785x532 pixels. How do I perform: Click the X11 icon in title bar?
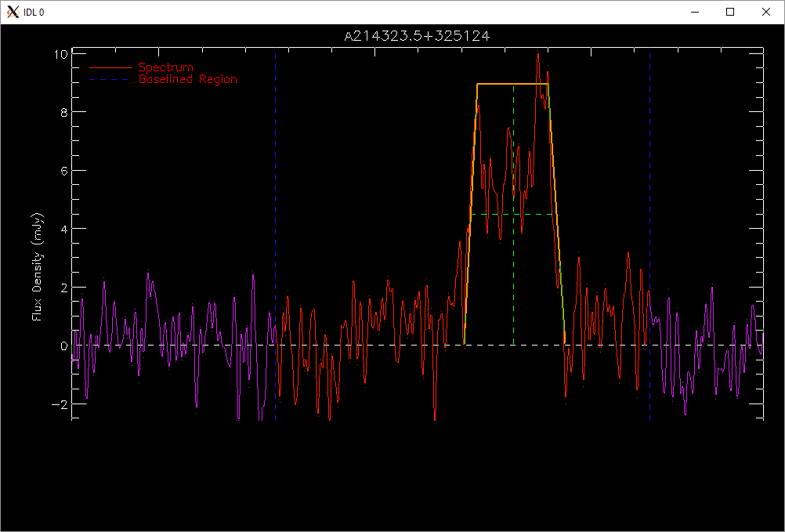pos(13,12)
